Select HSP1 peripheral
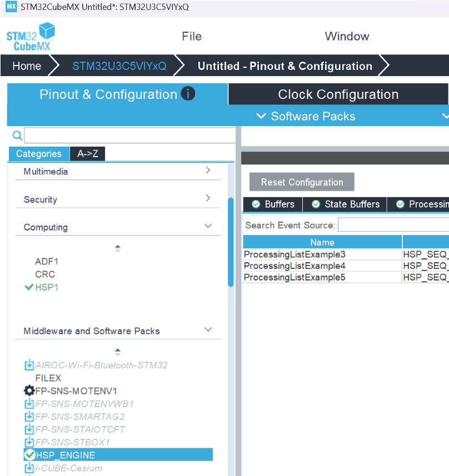This screenshot has height=476, width=449. click(x=47, y=287)
